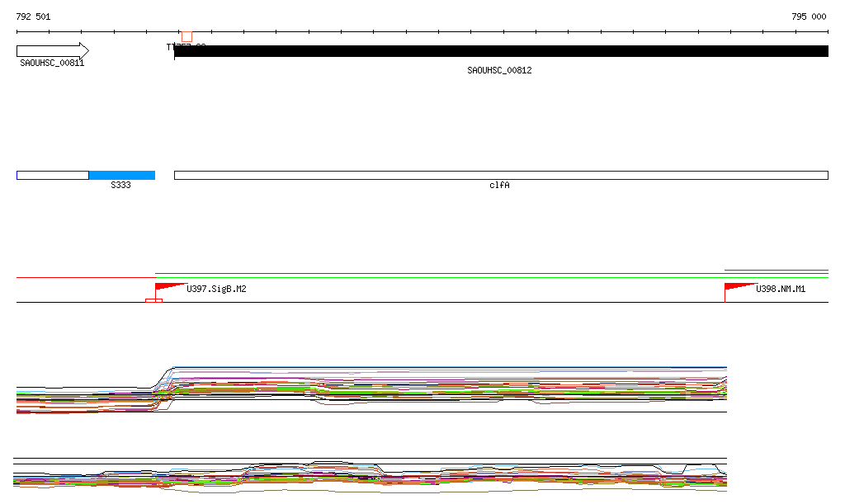Click the SAOUHSC_00811 label text
This screenshot has width=845, height=504.
coord(52,63)
